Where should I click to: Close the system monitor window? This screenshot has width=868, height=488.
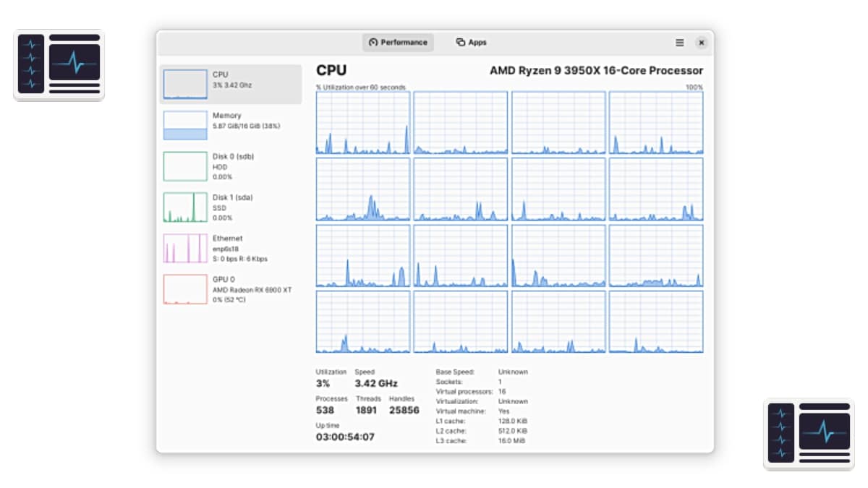(701, 43)
